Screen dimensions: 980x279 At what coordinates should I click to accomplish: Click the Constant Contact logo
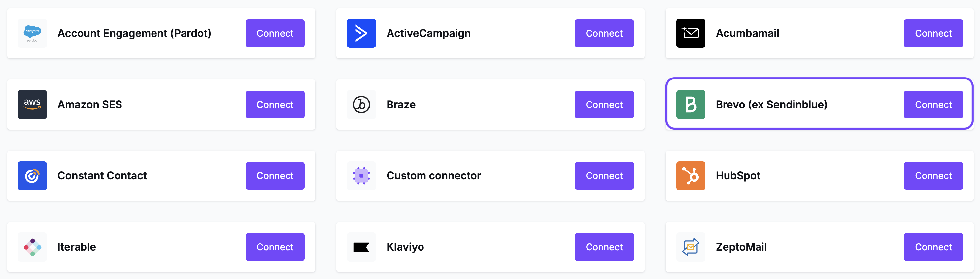pos(32,175)
